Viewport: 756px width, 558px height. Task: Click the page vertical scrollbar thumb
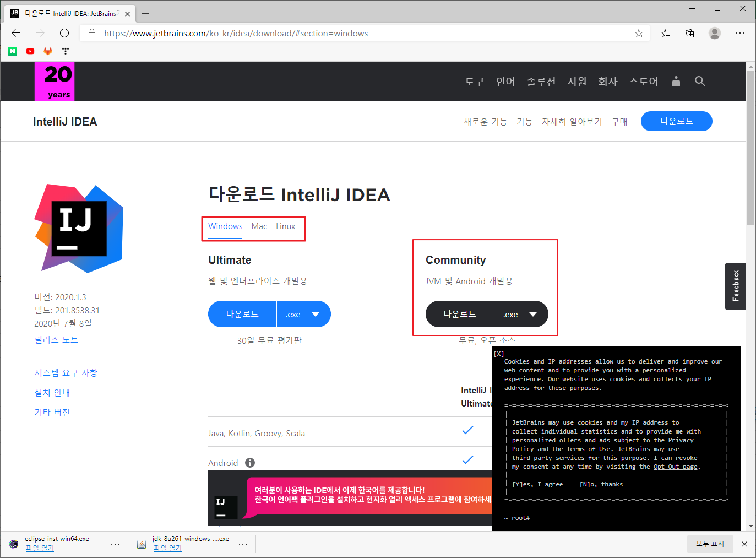coord(751,148)
